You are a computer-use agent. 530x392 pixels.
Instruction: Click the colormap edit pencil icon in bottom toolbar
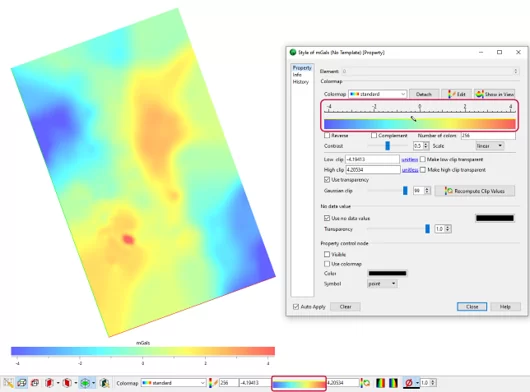pos(213,383)
